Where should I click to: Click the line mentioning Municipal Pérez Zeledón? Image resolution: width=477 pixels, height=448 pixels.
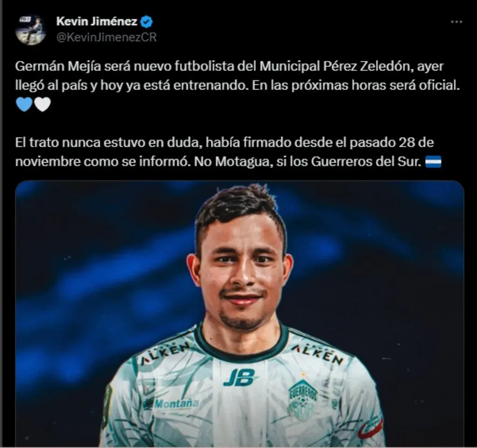(229, 66)
